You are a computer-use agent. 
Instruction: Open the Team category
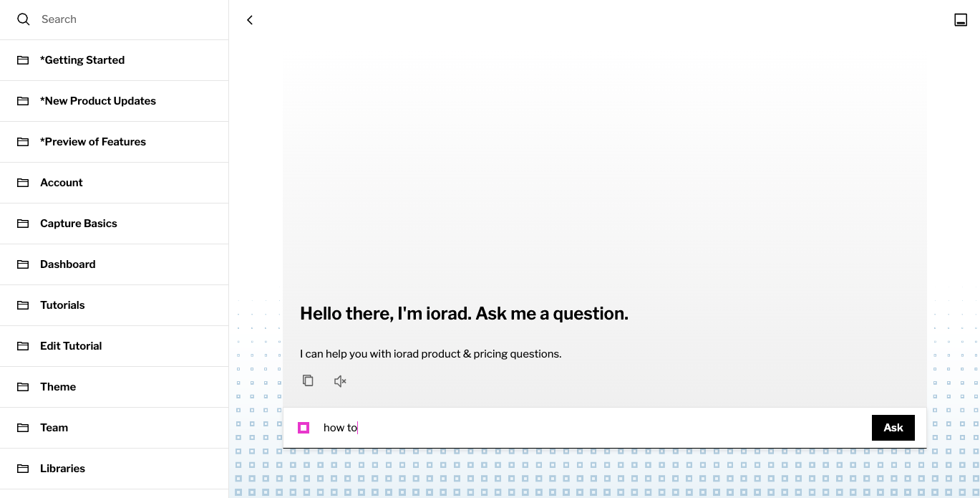click(x=115, y=428)
